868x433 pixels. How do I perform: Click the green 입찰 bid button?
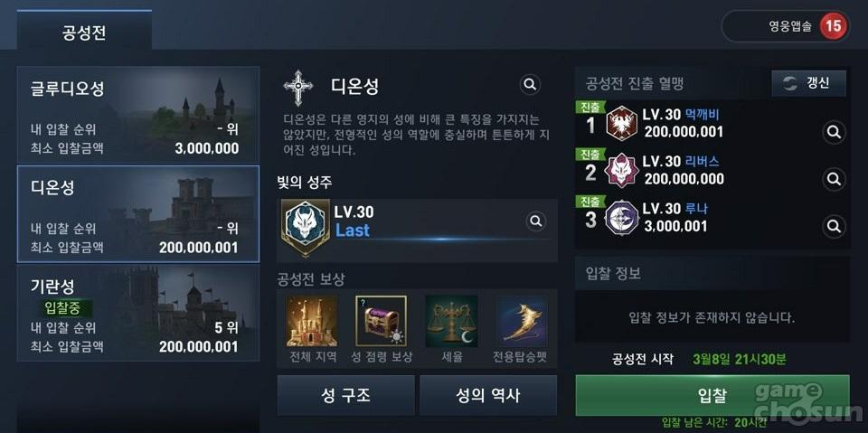[712, 395]
